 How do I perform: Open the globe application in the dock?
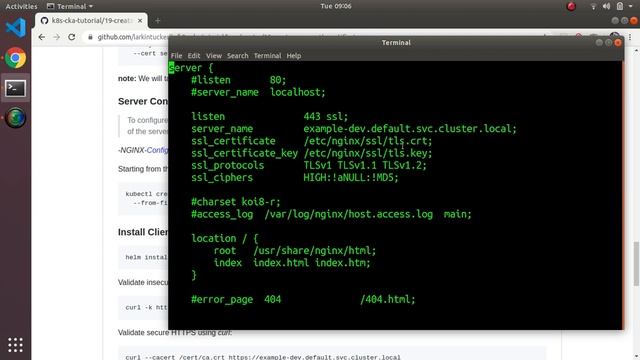[x=16, y=118]
